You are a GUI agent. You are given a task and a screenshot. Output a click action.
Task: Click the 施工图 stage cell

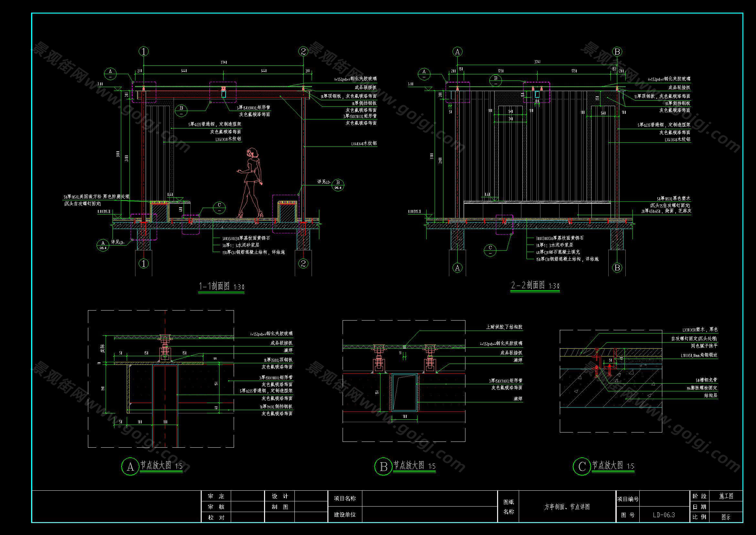(x=726, y=496)
